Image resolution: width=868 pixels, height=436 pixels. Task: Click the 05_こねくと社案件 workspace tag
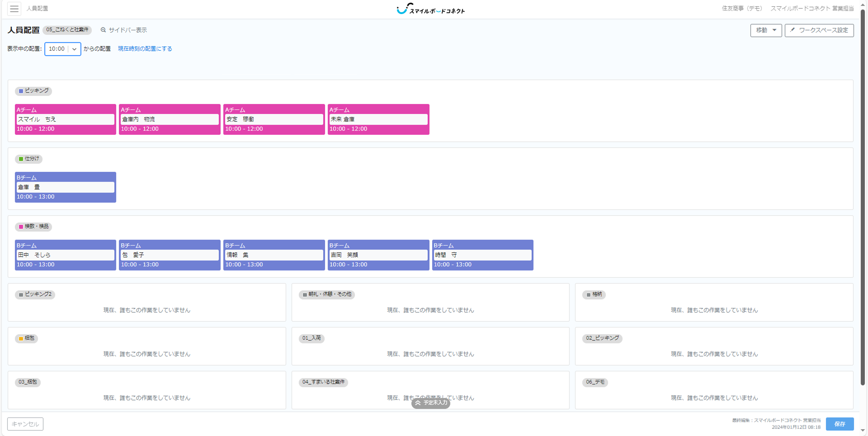pos(67,30)
